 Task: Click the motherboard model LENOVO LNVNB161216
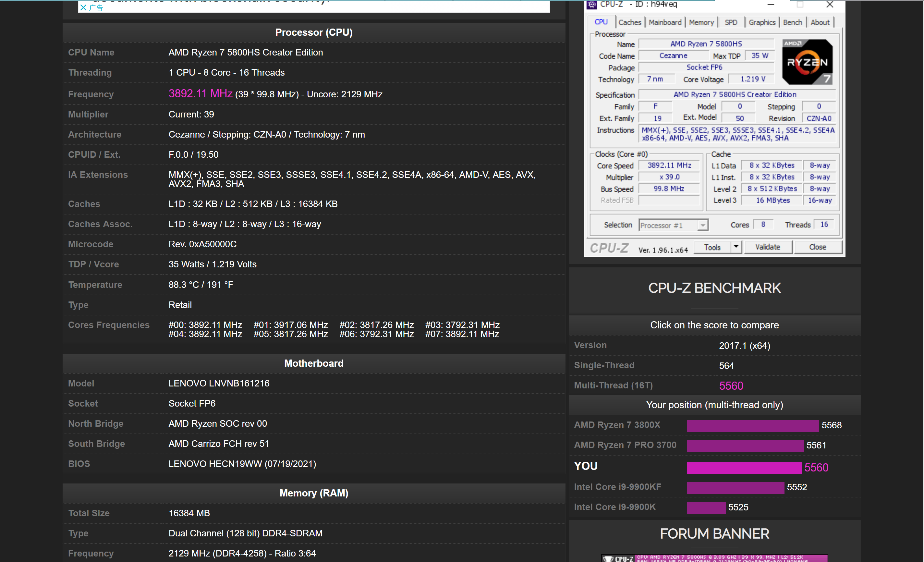(x=219, y=384)
